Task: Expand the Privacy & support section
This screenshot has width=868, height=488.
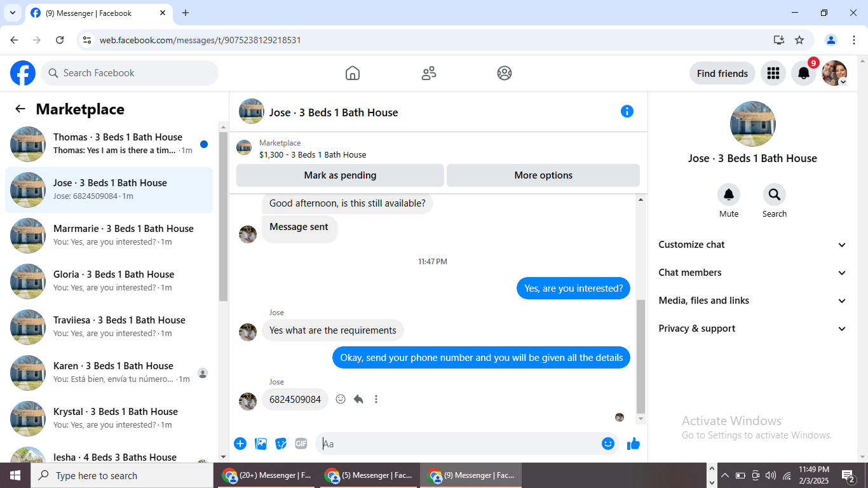Action: [x=753, y=329]
